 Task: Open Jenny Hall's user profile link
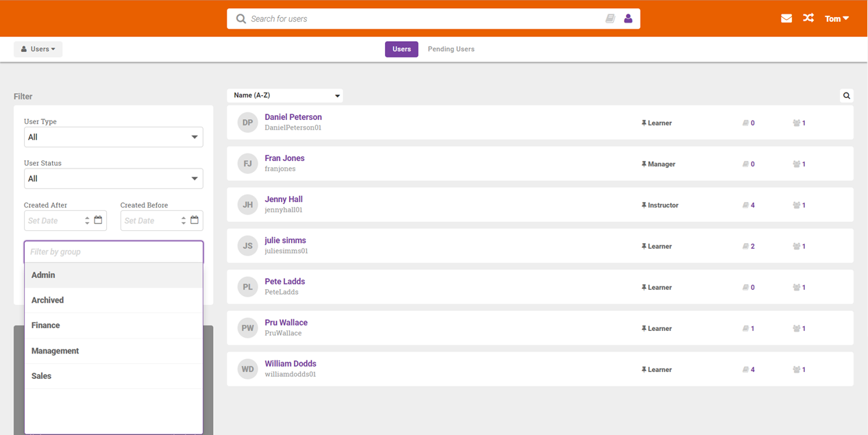(x=284, y=199)
